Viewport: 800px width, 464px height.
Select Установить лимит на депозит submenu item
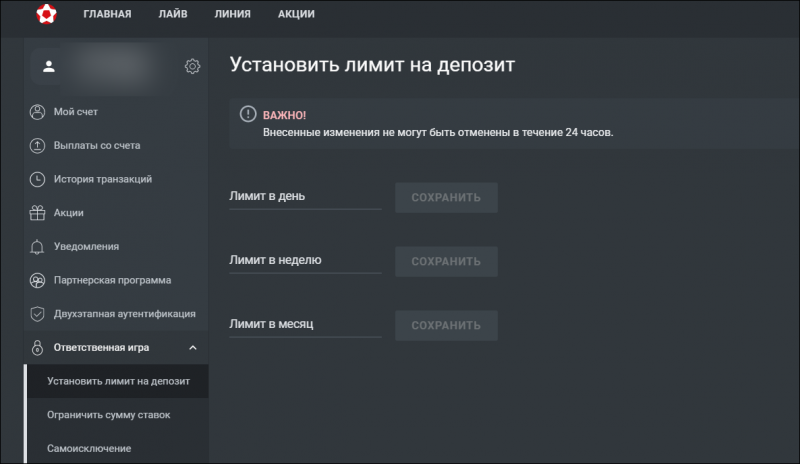click(x=118, y=381)
